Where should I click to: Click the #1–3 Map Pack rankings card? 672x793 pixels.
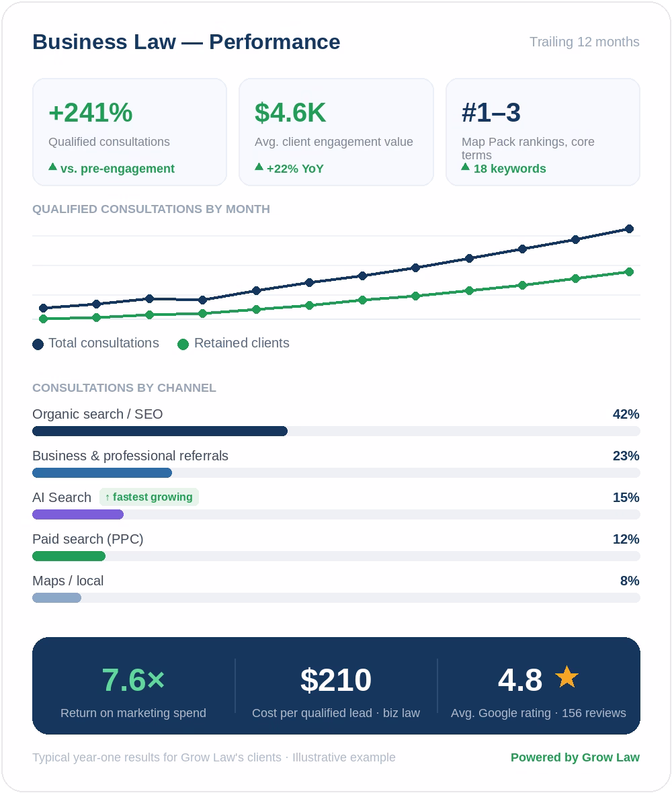[x=543, y=132]
